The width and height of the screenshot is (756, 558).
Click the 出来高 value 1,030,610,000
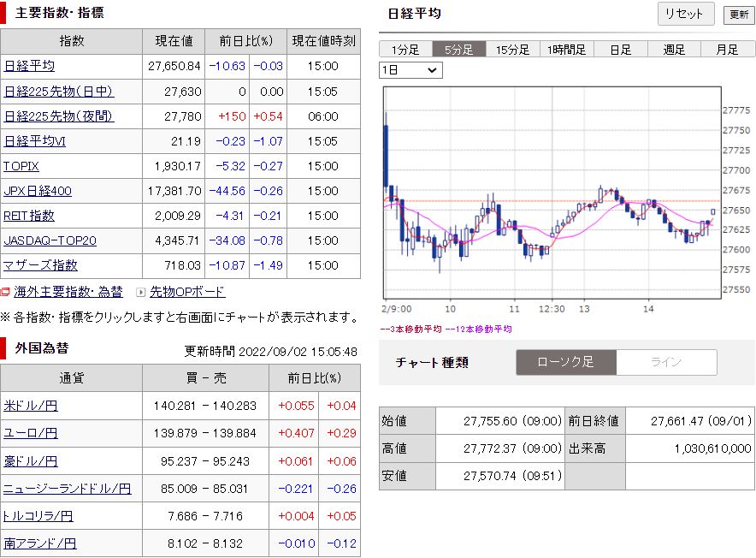point(712,448)
